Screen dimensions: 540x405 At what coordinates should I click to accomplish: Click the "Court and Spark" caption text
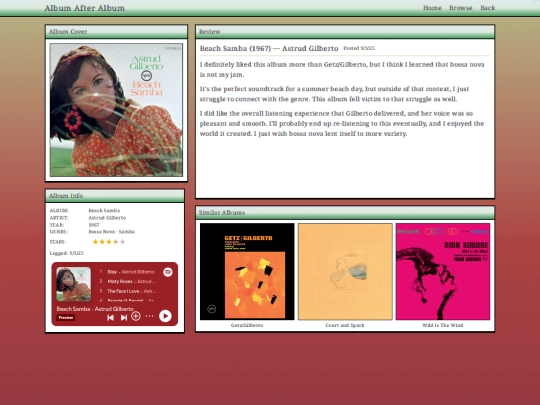[x=345, y=325]
